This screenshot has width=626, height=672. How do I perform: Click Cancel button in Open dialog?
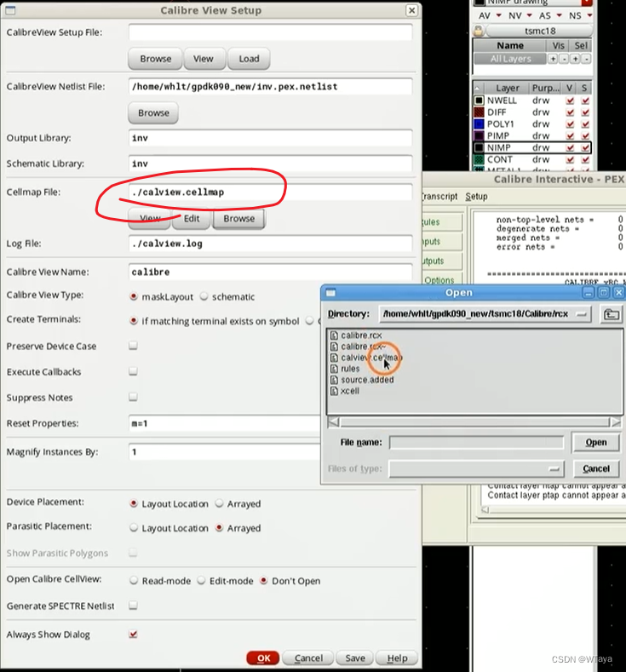click(596, 468)
